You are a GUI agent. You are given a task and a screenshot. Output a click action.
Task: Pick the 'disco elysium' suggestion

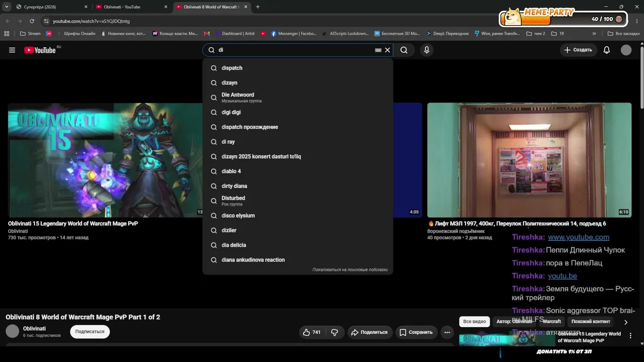(298, 215)
